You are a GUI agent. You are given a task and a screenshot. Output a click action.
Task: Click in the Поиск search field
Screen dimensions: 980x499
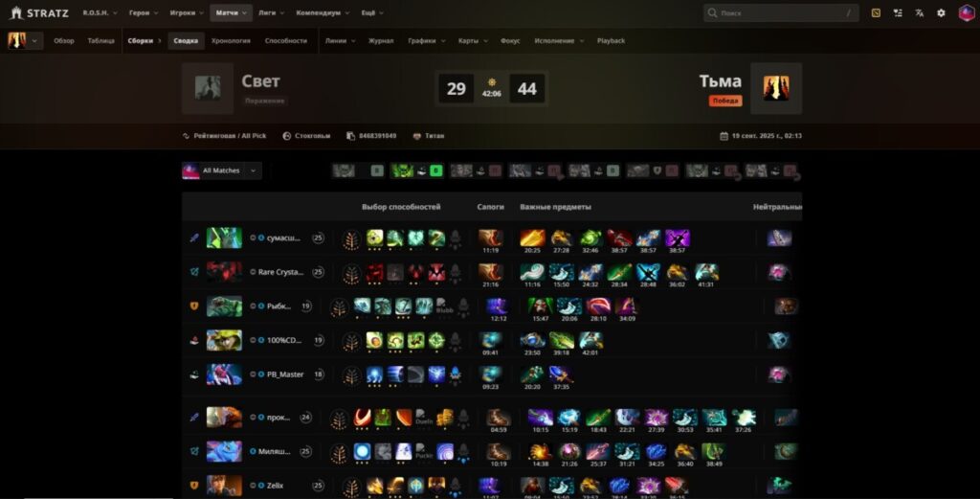point(781,12)
